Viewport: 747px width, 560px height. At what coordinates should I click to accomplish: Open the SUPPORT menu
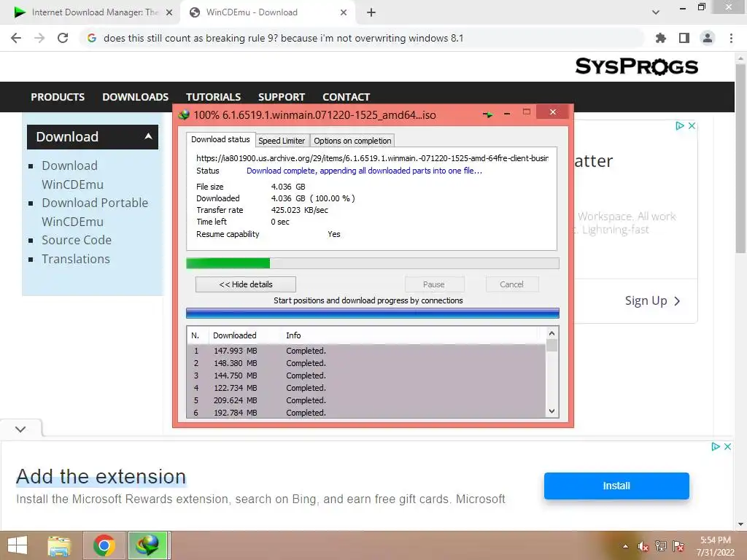[x=282, y=97]
